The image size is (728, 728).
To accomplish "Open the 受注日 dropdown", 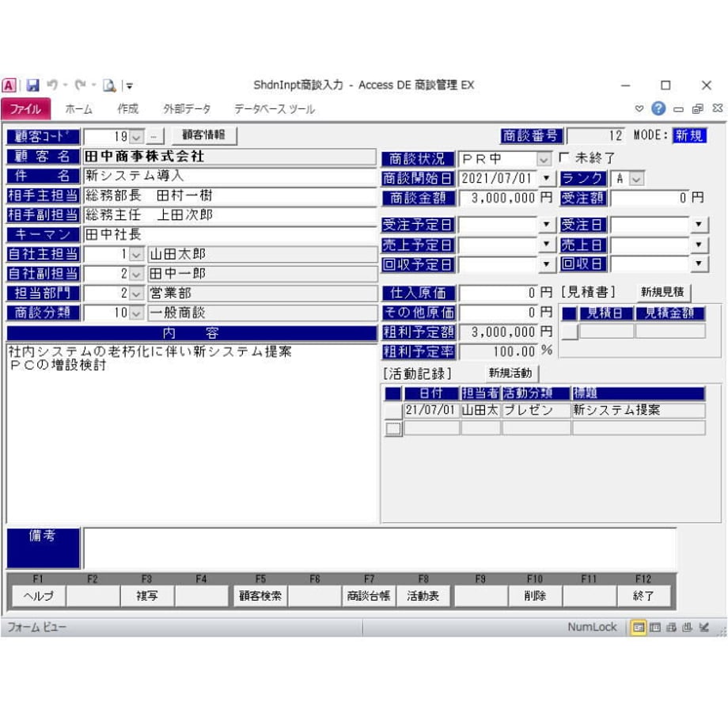I will click(699, 225).
